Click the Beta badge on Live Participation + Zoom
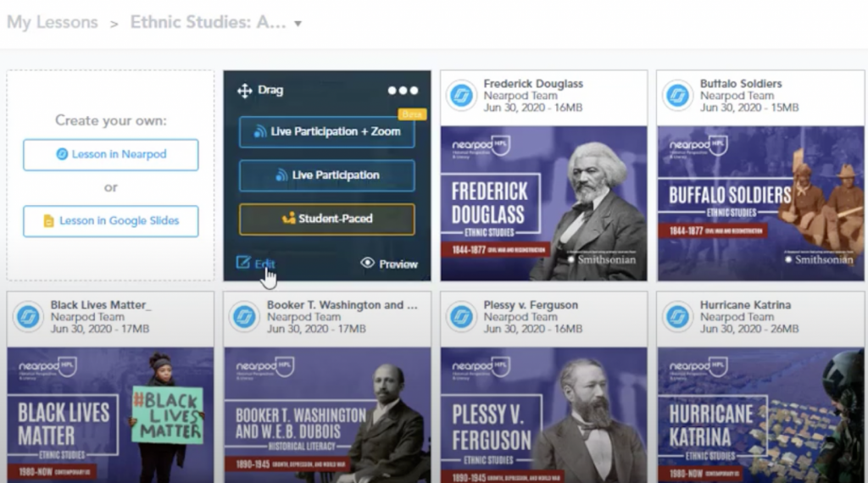 point(412,114)
